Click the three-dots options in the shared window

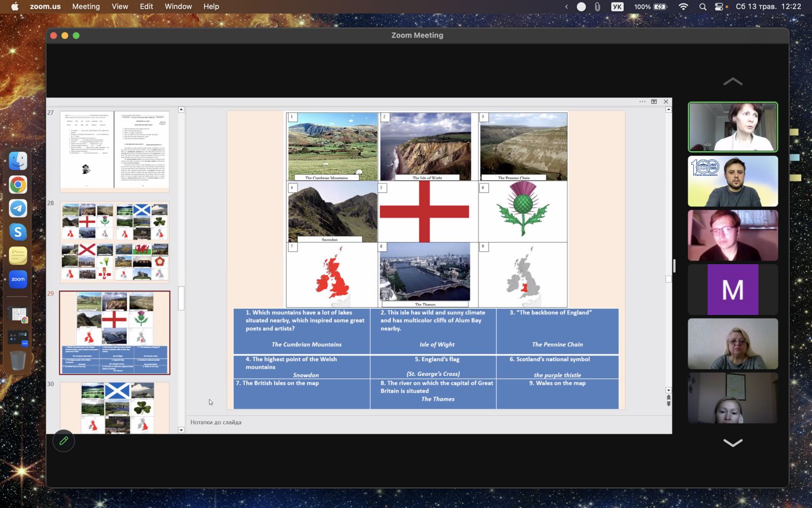point(642,102)
